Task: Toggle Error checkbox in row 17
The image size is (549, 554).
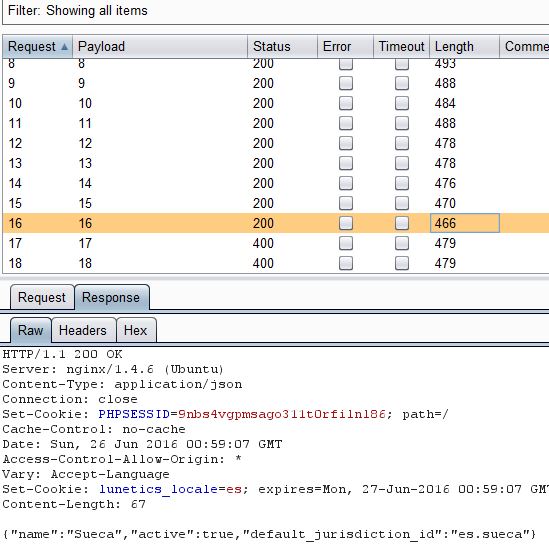Action: point(346,243)
